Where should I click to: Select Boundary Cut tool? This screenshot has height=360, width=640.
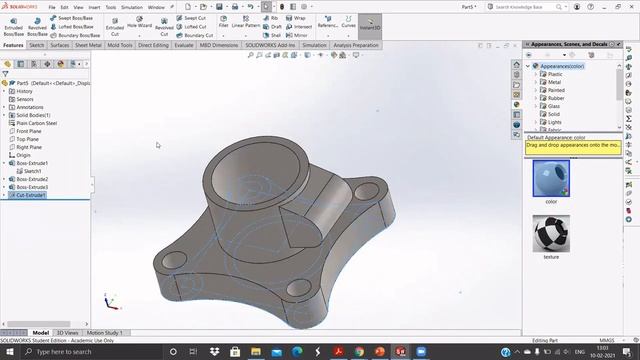[x=195, y=35]
